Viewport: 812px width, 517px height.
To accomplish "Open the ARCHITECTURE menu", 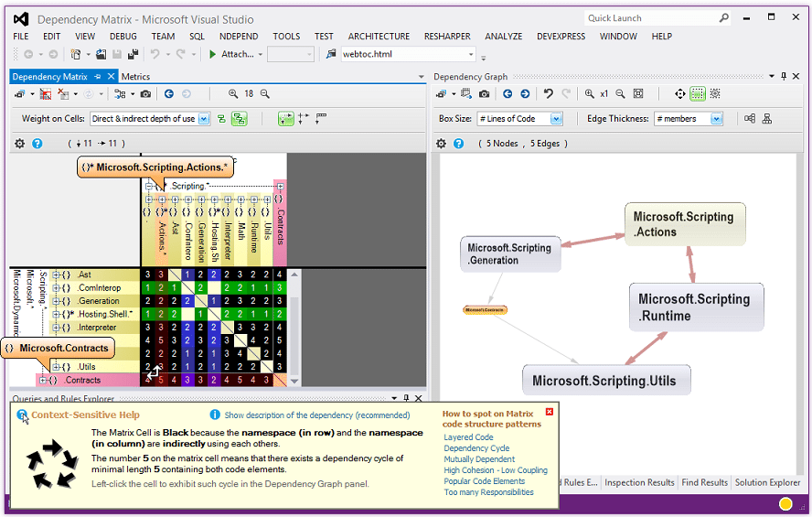I will coord(379,37).
